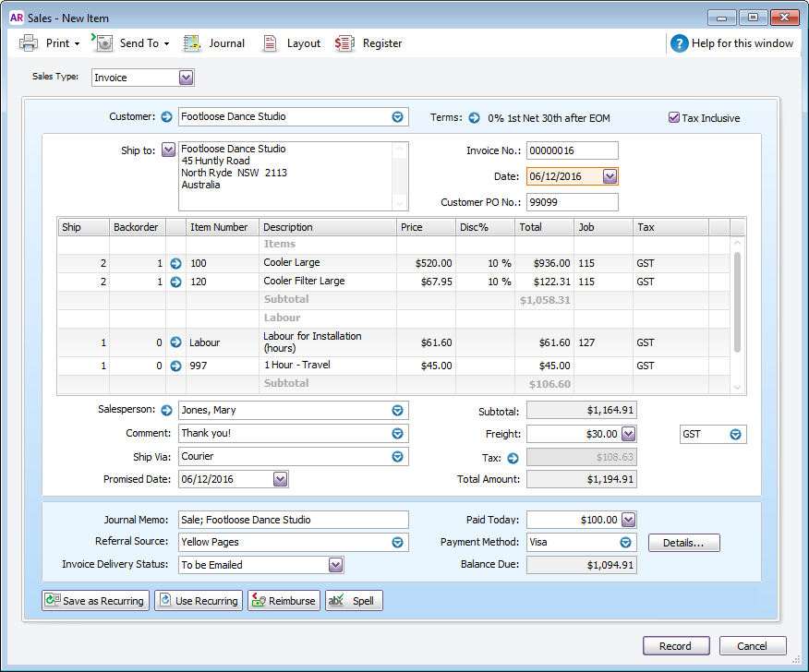Screen dimensions: 809x672
Task: Open the Send To dropdown arrow
Action: 166,43
